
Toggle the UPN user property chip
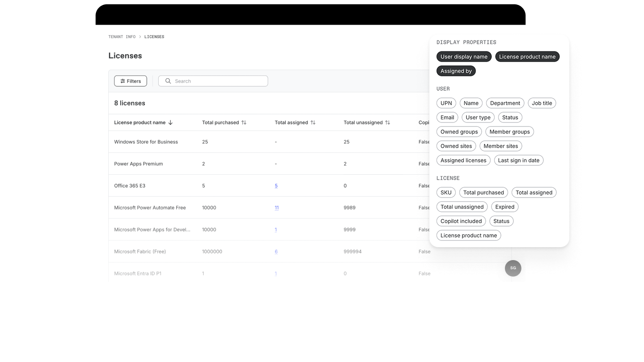[x=446, y=103]
